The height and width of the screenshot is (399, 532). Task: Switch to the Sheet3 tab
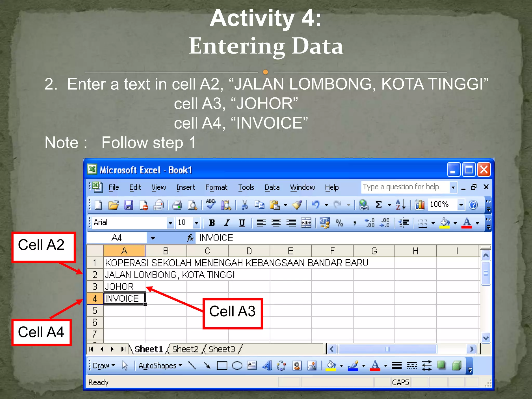click(x=222, y=349)
